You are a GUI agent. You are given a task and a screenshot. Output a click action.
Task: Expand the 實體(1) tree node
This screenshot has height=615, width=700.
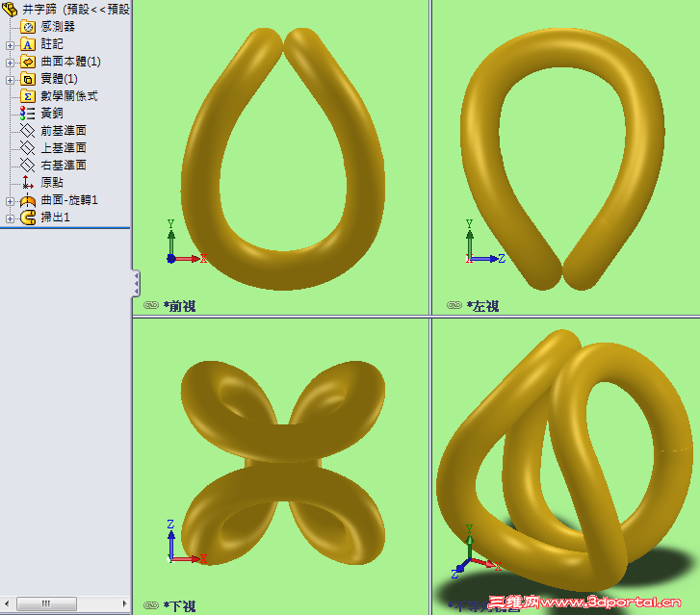tap(10, 80)
